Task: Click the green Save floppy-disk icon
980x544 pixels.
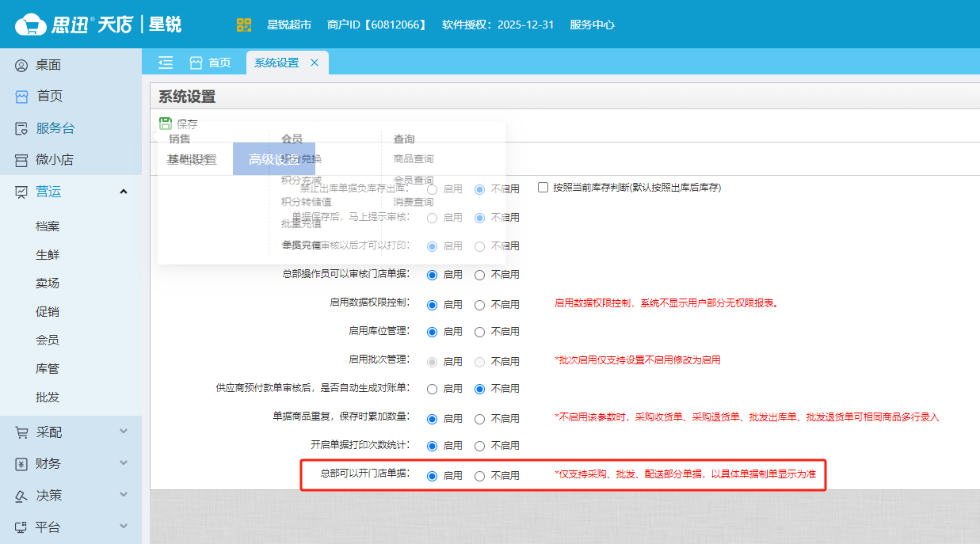Action: pyautogui.click(x=166, y=124)
